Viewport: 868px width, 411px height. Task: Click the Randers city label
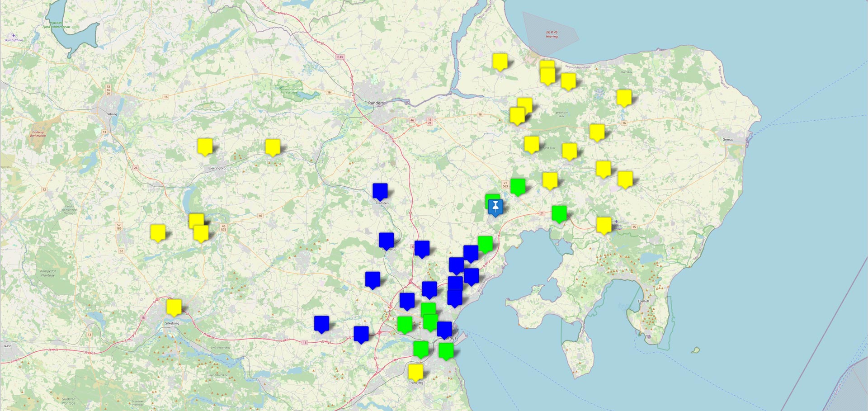tap(376, 103)
